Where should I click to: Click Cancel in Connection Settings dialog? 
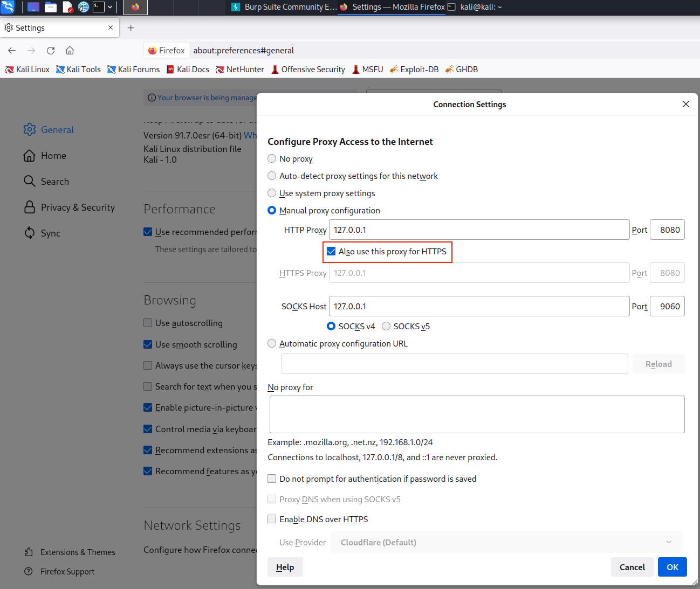pos(632,567)
